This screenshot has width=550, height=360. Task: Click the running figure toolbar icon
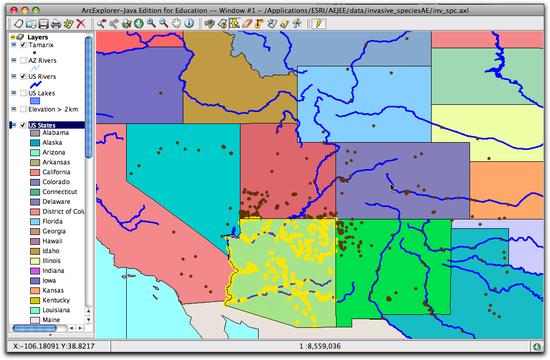coord(297,24)
